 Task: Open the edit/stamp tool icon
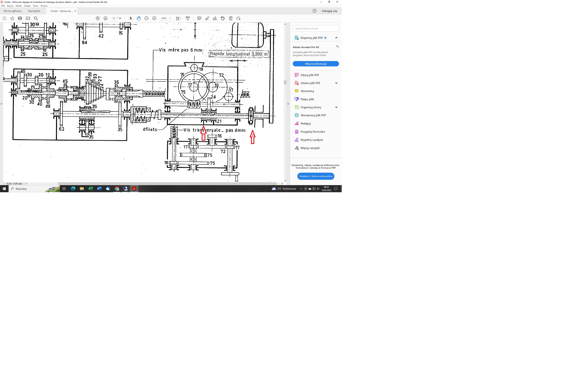[x=223, y=18]
